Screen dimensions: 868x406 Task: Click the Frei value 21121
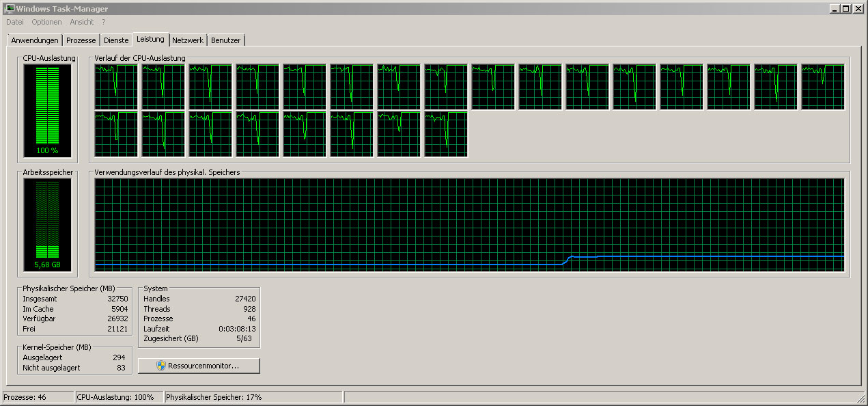click(x=117, y=329)
